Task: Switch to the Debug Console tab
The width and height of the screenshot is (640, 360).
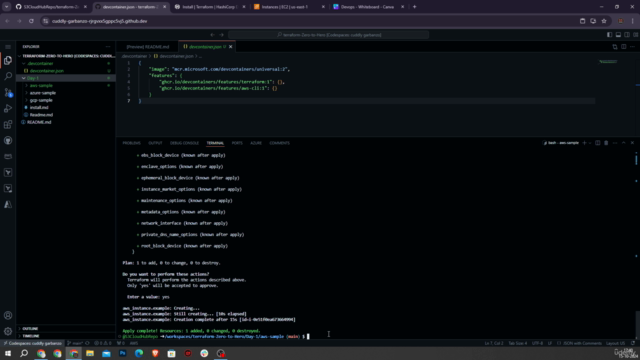Action: tap(184, 143)
